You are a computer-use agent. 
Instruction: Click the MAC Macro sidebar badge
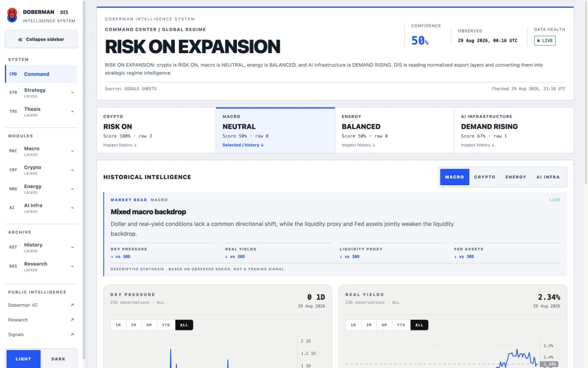[x=13, y=151]
